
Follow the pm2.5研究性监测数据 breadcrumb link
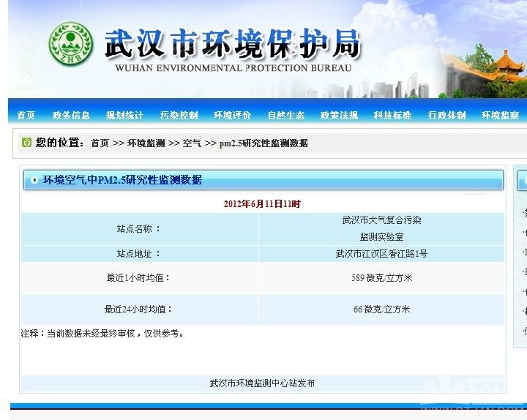[263, 143]
